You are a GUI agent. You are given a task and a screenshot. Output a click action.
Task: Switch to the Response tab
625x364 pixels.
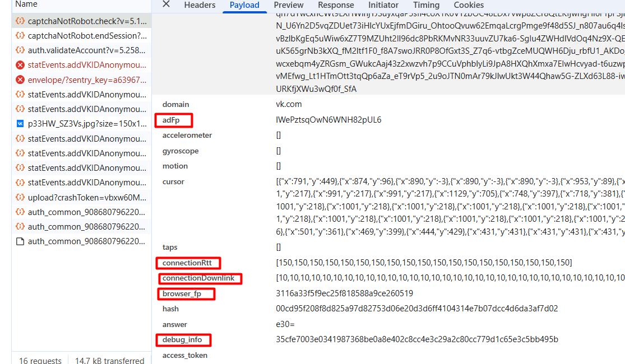336,5
